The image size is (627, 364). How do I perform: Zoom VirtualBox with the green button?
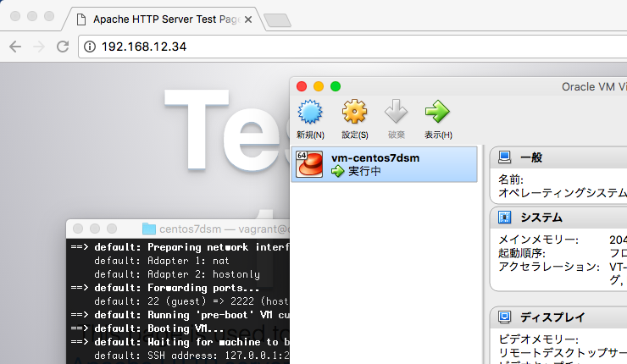point(336,86)
